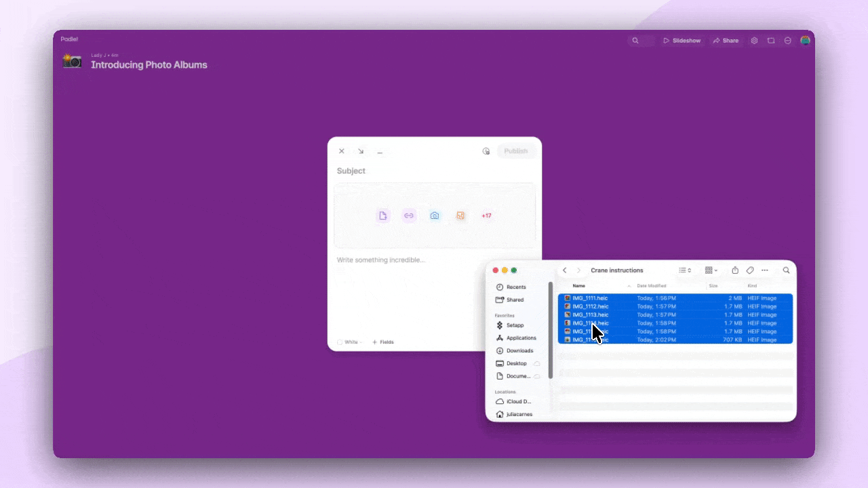Click the remake arrows icon in top bar

771,41
